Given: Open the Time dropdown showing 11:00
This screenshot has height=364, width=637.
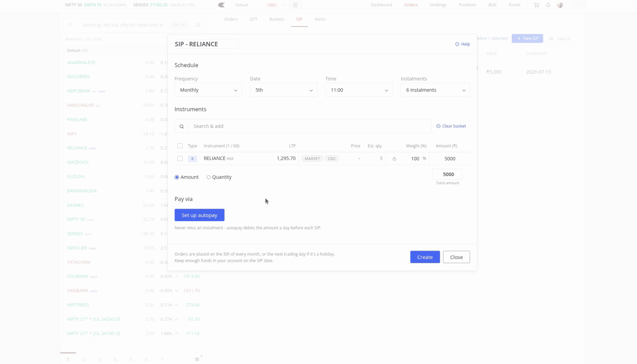Looking at the screenshot, I should (x=359, y=90).
